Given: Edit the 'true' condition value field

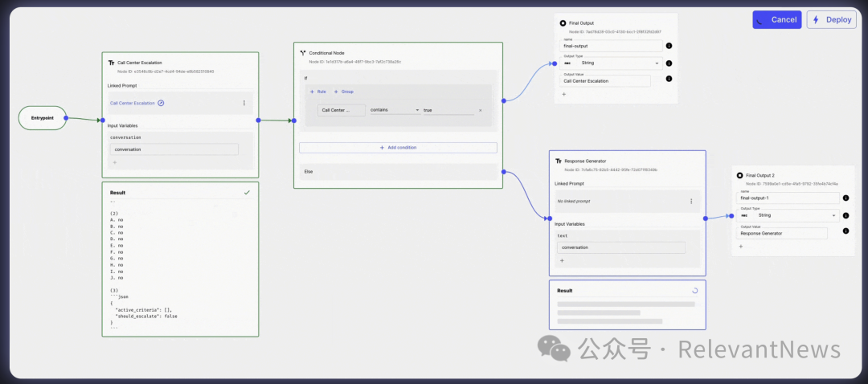Looking at the screenshot, I should (x=448, y=110).
